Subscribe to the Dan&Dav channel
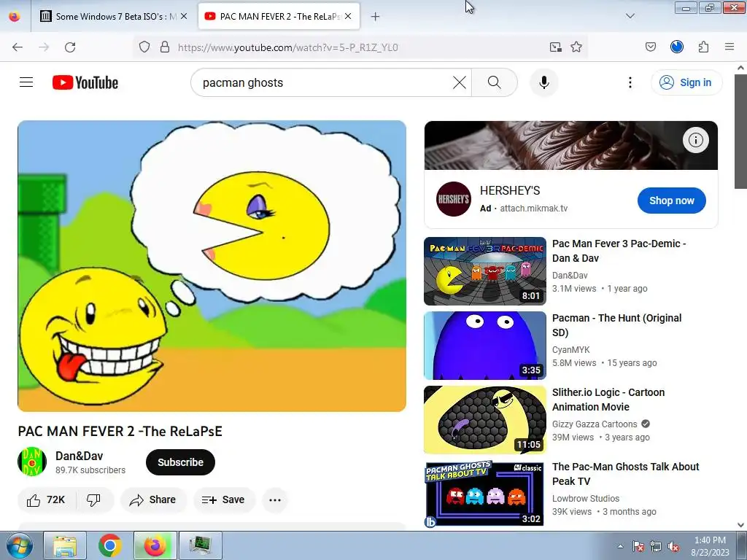This screenshot has height=560, width=747. pos(181,462)
